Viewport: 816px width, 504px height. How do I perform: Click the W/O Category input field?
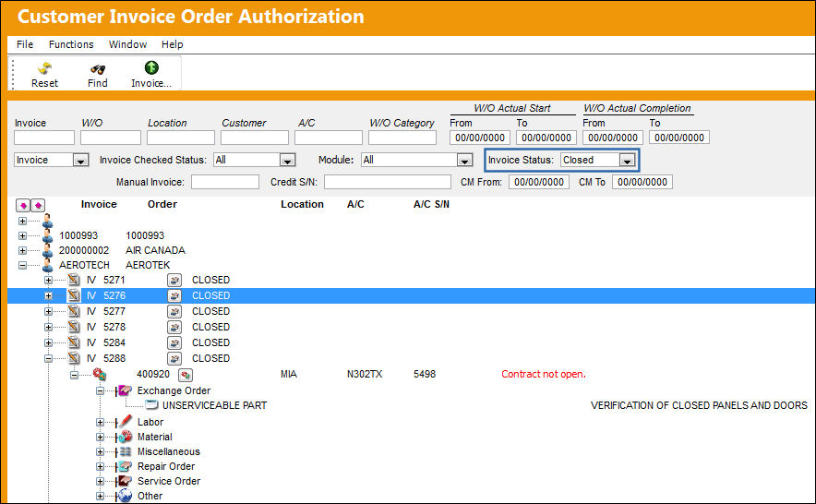click(402, 138)
